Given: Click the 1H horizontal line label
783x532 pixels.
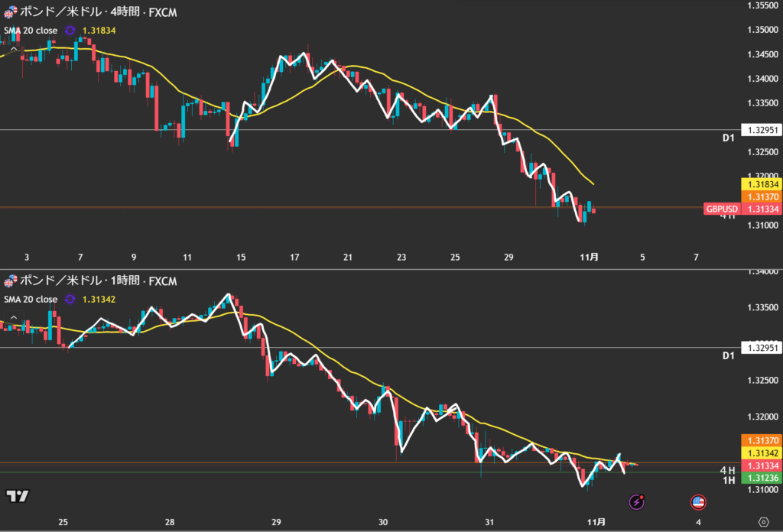Looking at the screenshot, I should 728,481.
